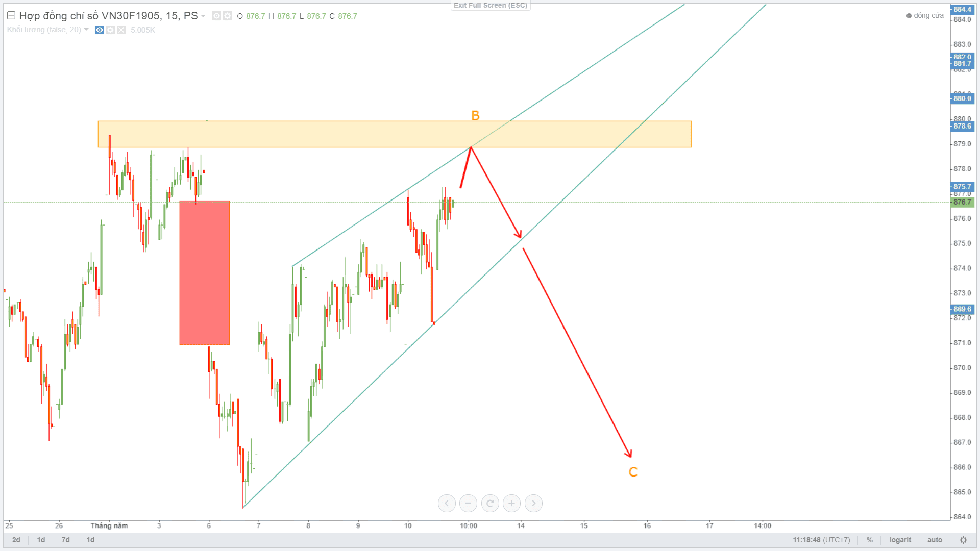Select the 7d date range
Screen dimensions: 980x551
pyautogui.click(x=66, y=540)
